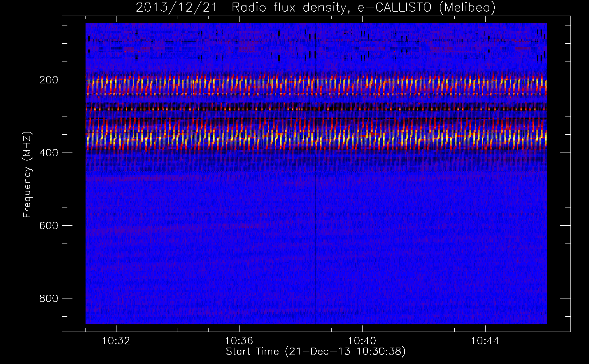Click the plot title mentioning e-CALLISTO (Melibea)

pos(316,7)
